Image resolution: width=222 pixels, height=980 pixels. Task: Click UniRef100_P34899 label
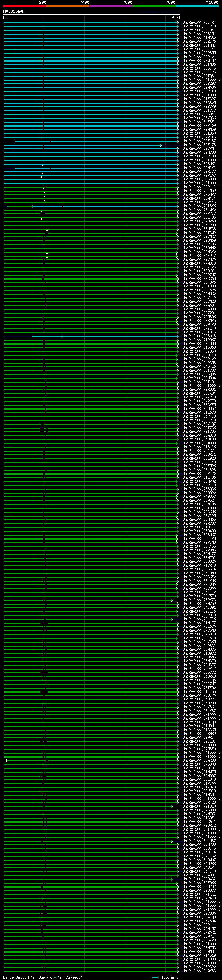(199, 309)
